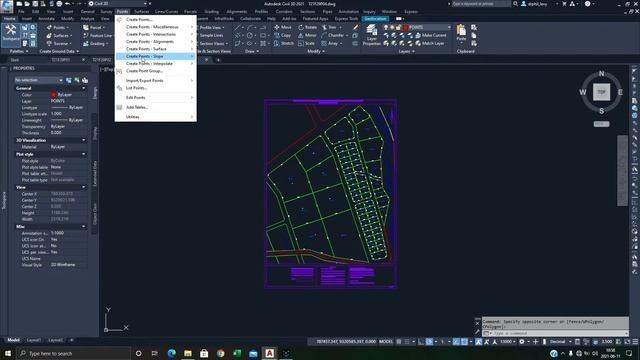The width and height of the screenshot is (640, 360).
Task: Toggle polar tracking in status bar
Action: click(x=429, y=342)
